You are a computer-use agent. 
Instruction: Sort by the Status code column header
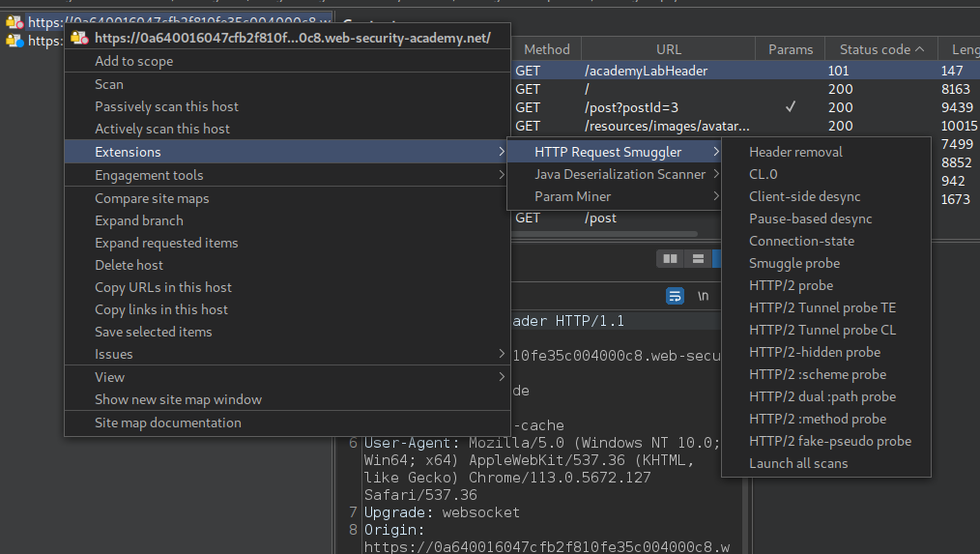click(881, 49)
